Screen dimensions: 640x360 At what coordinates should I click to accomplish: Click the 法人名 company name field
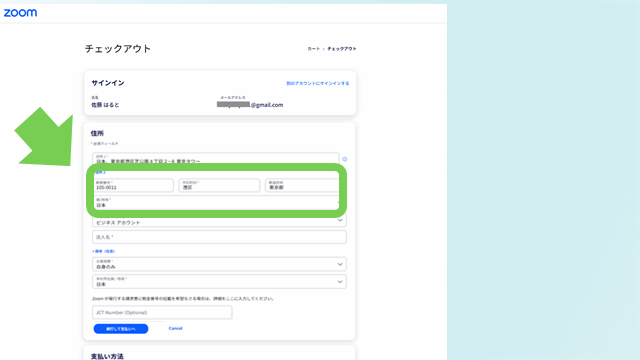[219, 237]
